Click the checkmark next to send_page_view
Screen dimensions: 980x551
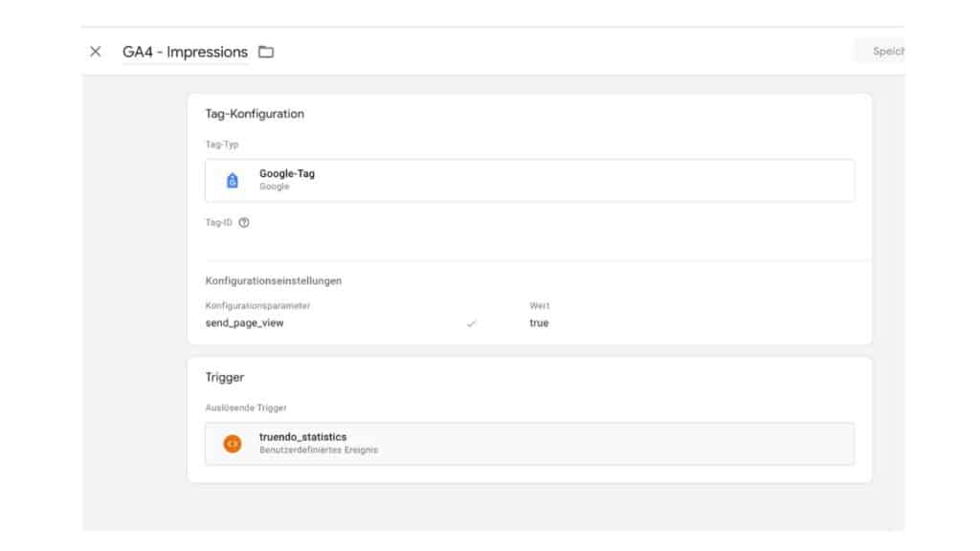[471, 323]
